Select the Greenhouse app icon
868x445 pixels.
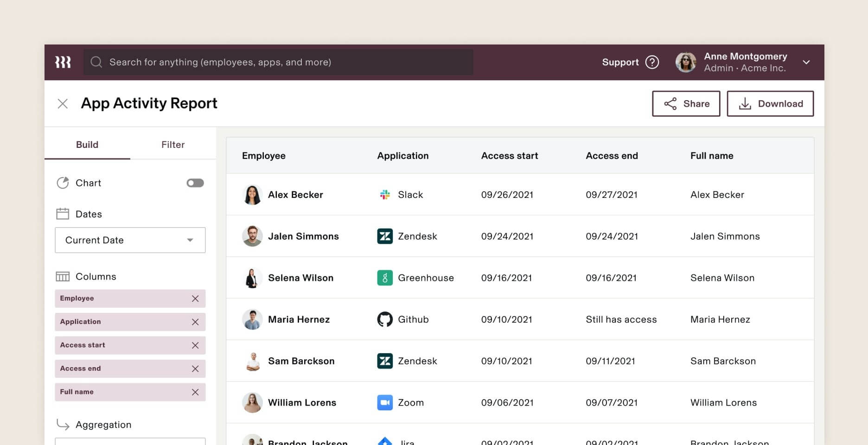click(384, 278)
